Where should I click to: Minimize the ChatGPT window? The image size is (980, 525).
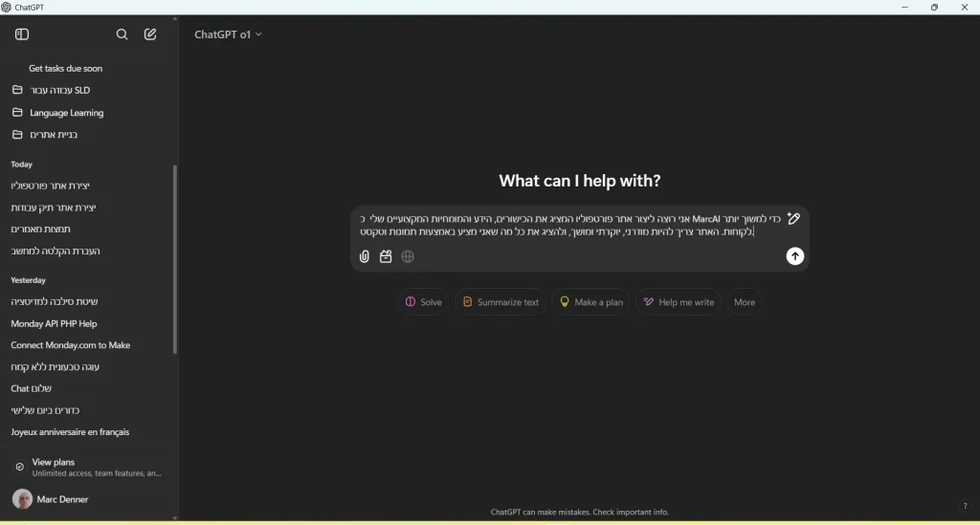904,8
